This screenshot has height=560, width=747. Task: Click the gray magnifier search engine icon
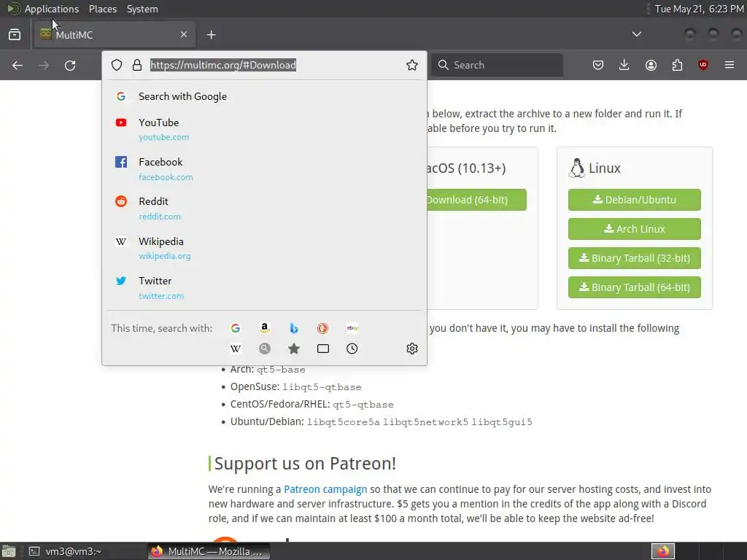click(264, 349)
